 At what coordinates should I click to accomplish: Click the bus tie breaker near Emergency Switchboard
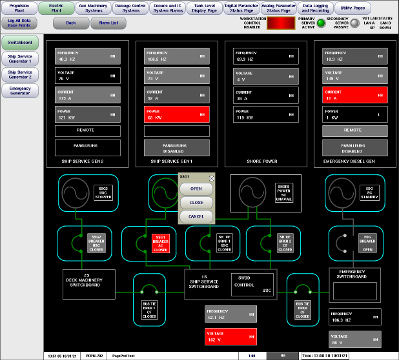click(302, 289)
